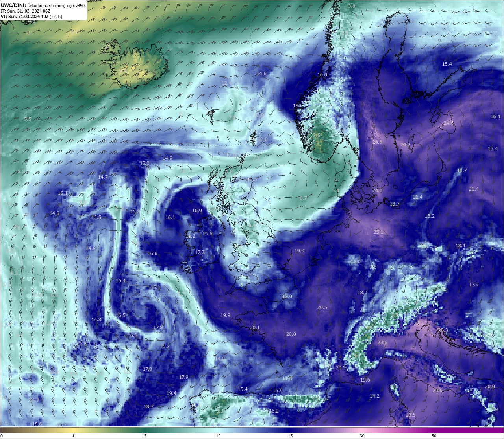Click the map value 20.1
Viewport: 504px width, 439px height.
coord(255,328)
